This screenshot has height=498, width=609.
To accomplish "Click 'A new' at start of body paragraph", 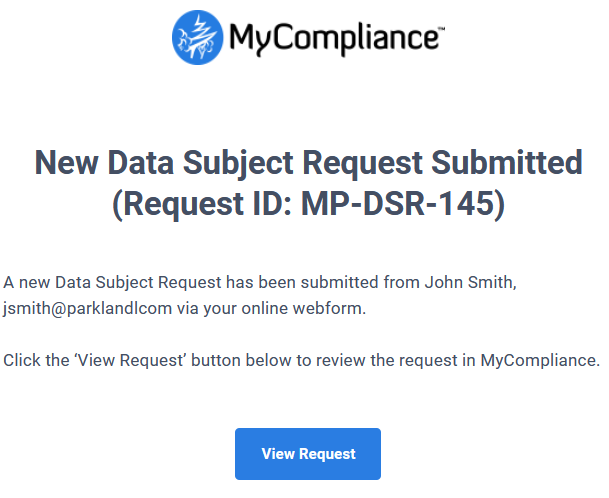I will coord(27,282).
